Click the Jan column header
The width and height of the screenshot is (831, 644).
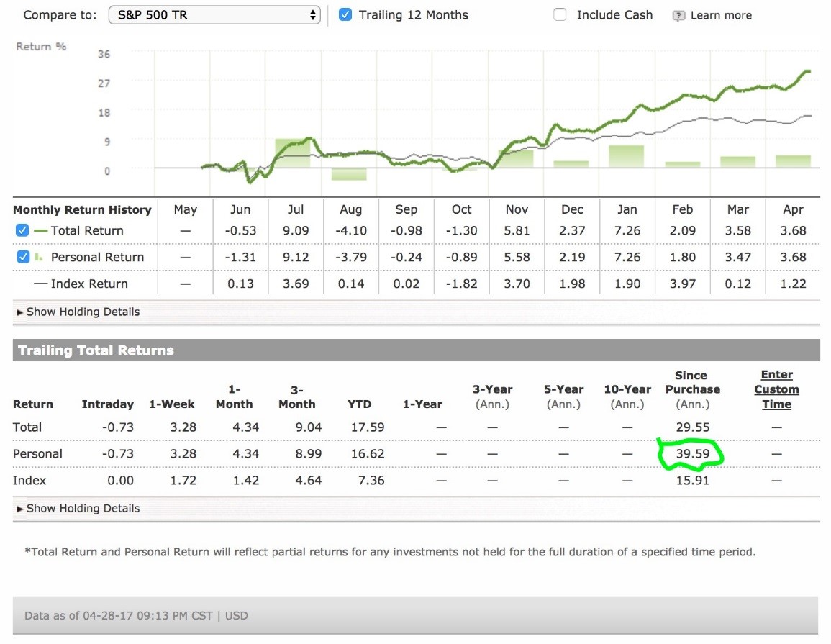tap(627, 210)
